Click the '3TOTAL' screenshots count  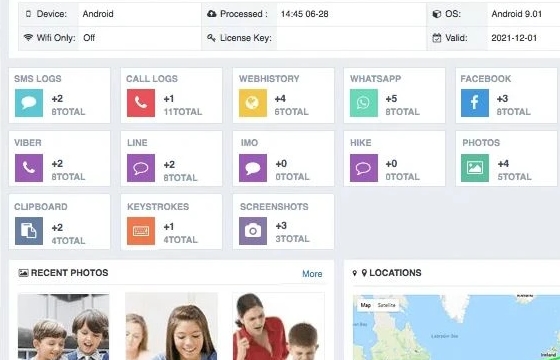[x=292, y=239]
